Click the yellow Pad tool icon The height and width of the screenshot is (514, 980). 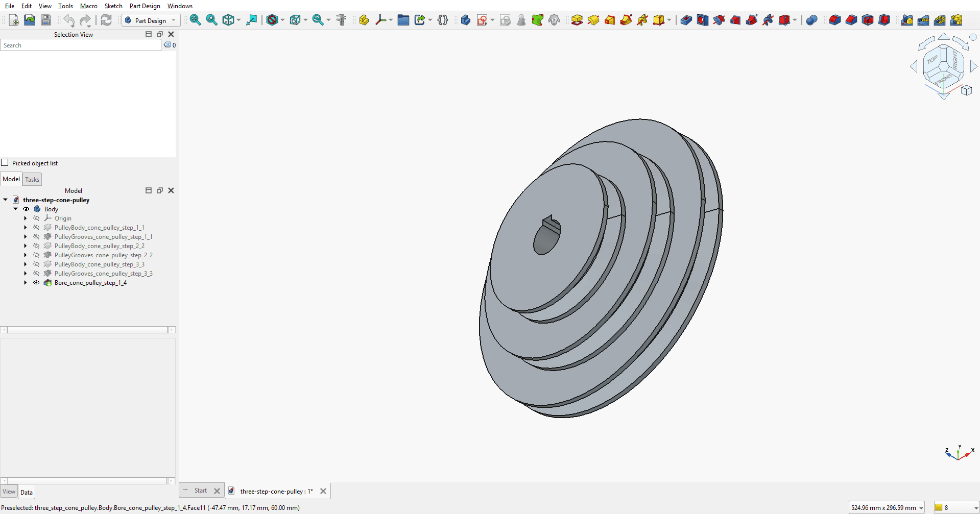(577, 20)
